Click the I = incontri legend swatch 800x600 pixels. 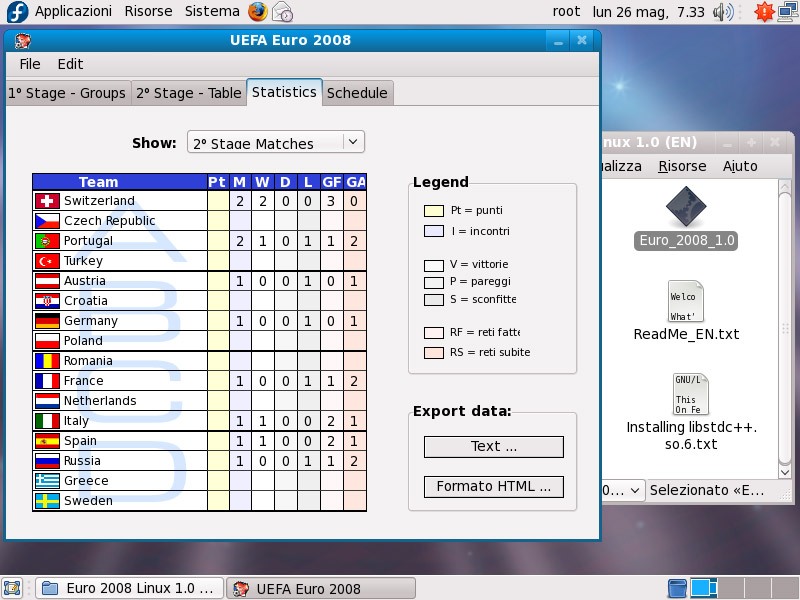[434, 231]
